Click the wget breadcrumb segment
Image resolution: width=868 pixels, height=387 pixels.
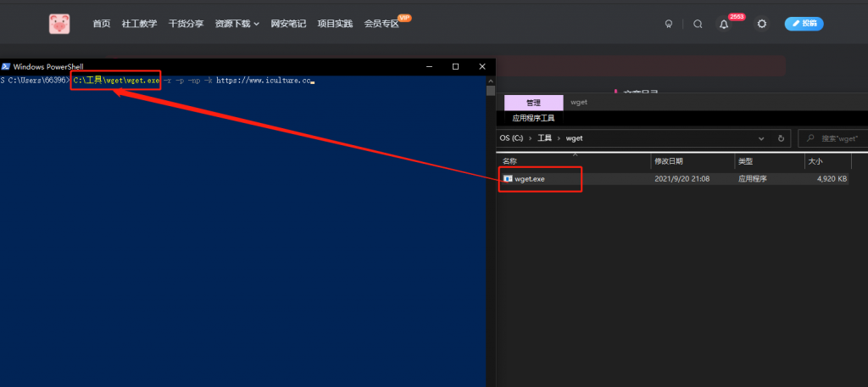pyautogui.click(x=574, y=138)
